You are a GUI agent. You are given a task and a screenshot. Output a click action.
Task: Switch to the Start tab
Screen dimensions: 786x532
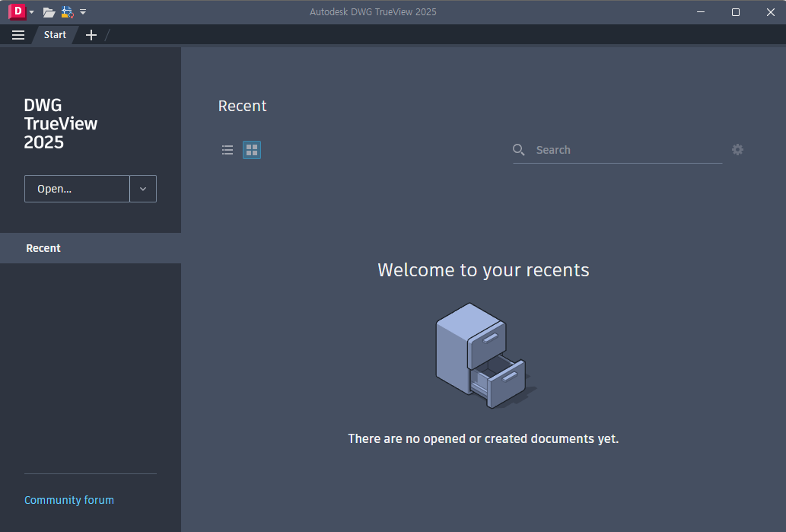55,34
